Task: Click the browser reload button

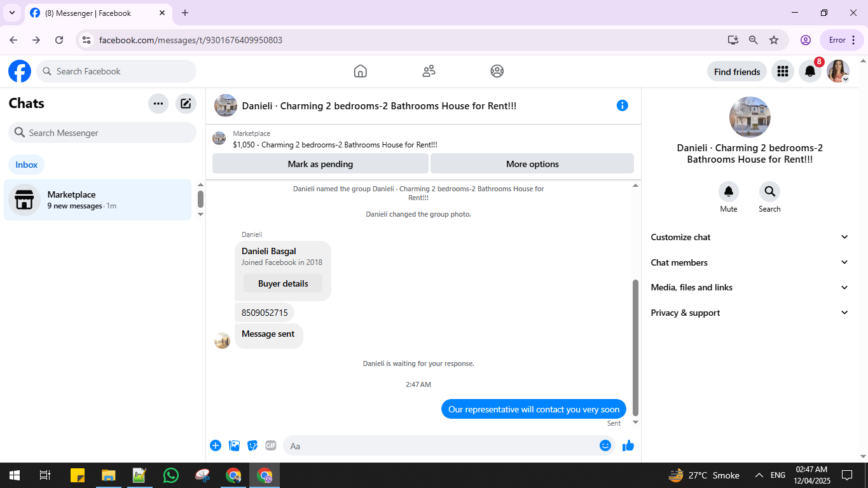Action: (59, 40)
